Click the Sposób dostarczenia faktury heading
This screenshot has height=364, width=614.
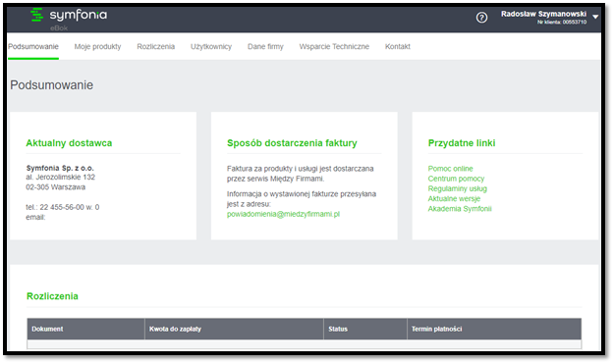[x=292, y=143]
